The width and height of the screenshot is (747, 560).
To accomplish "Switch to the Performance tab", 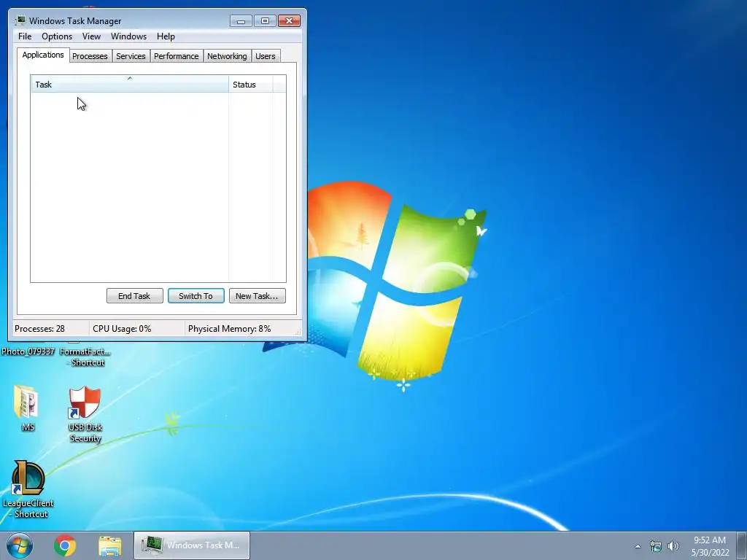I will click(177, 56).
